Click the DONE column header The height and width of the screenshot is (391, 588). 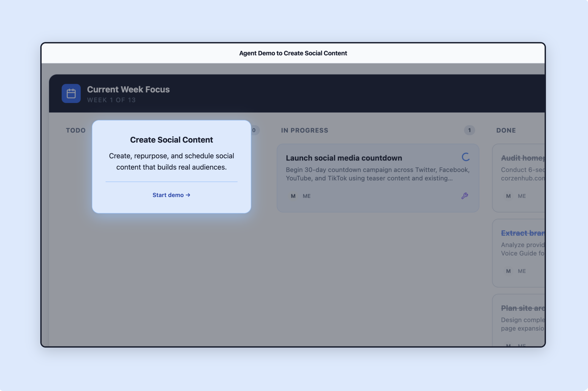506,130
